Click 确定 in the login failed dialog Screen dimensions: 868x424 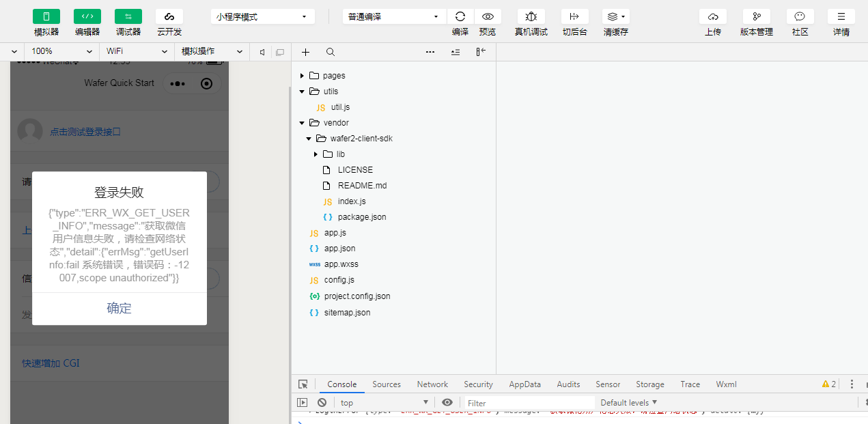(120, 309)
